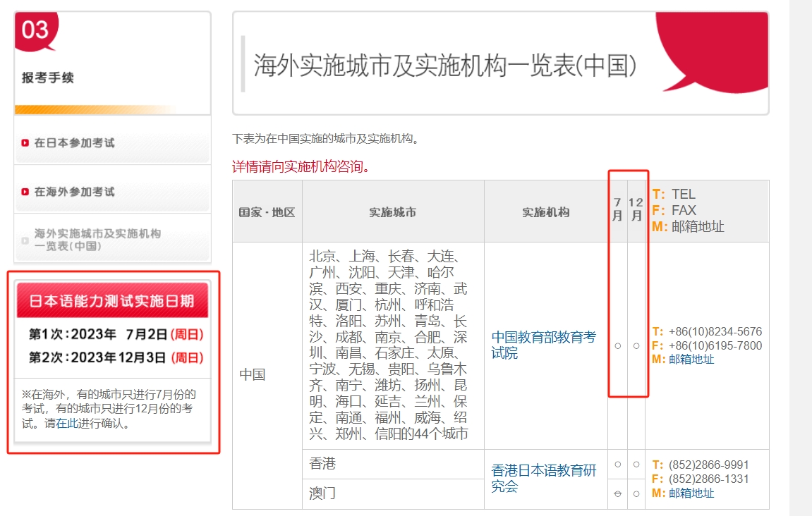
Task: Click the December circle mark in the 澳门 row
Action: 636,493
